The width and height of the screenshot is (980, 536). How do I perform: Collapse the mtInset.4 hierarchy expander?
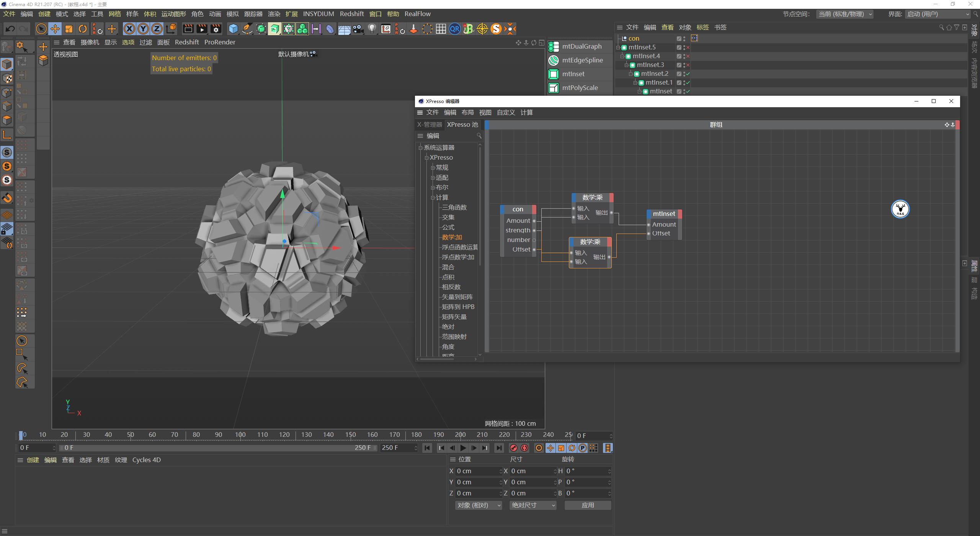(x=622, y=56)
